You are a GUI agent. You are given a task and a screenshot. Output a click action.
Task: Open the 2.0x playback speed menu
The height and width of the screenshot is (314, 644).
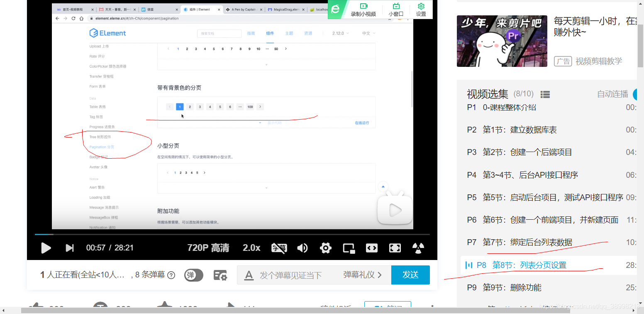(251, 248)
